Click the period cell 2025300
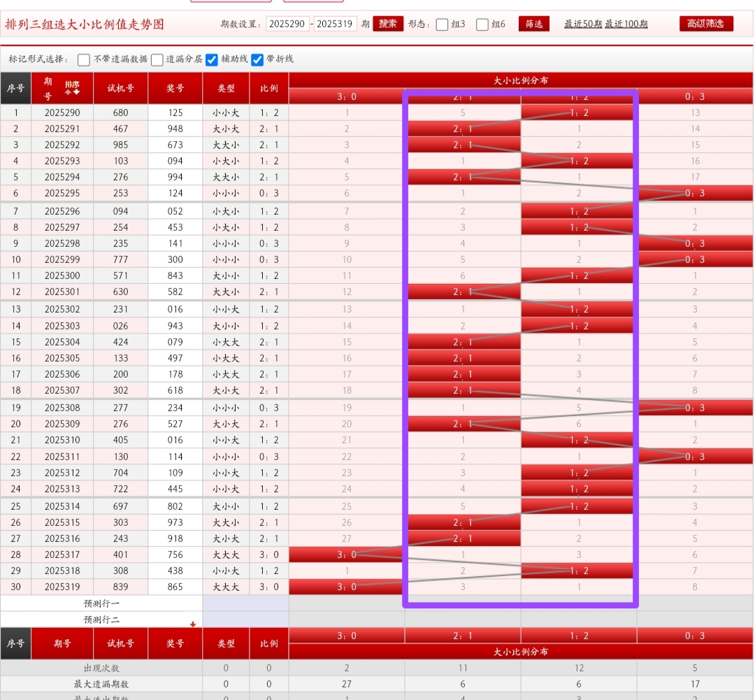 point(62,276)
